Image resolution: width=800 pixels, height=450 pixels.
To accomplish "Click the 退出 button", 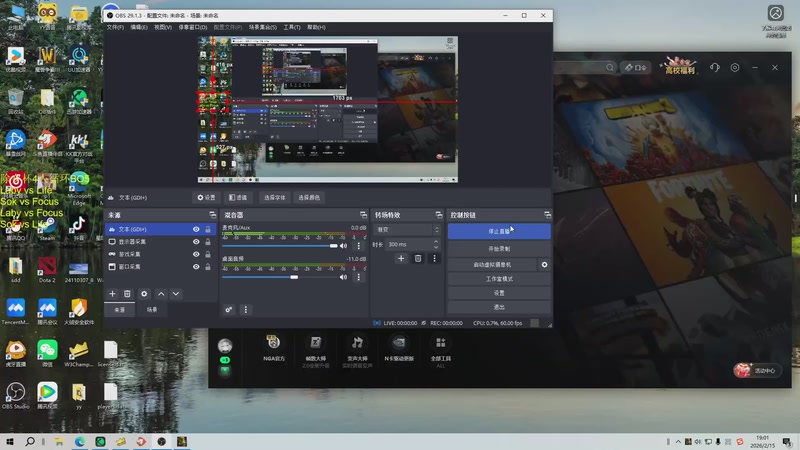I will [x=499, y=307].
